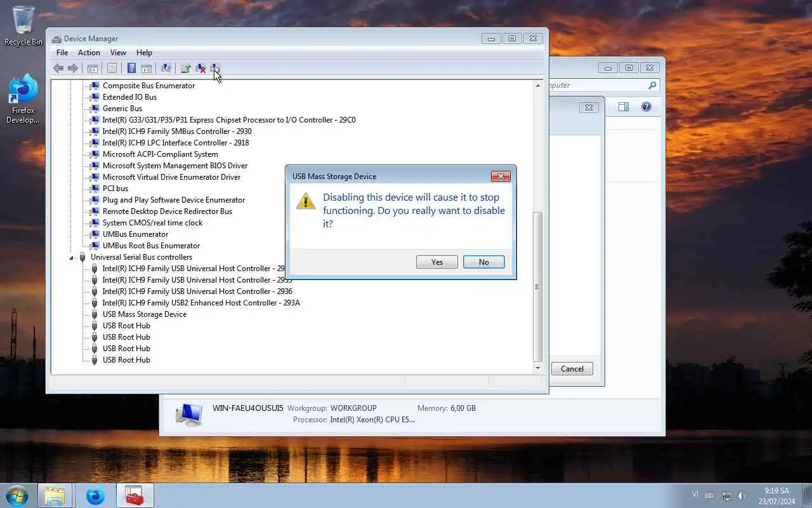Open Windows Explorer from the taskbar
812x508 pixels.
click(x=55, y=495)
